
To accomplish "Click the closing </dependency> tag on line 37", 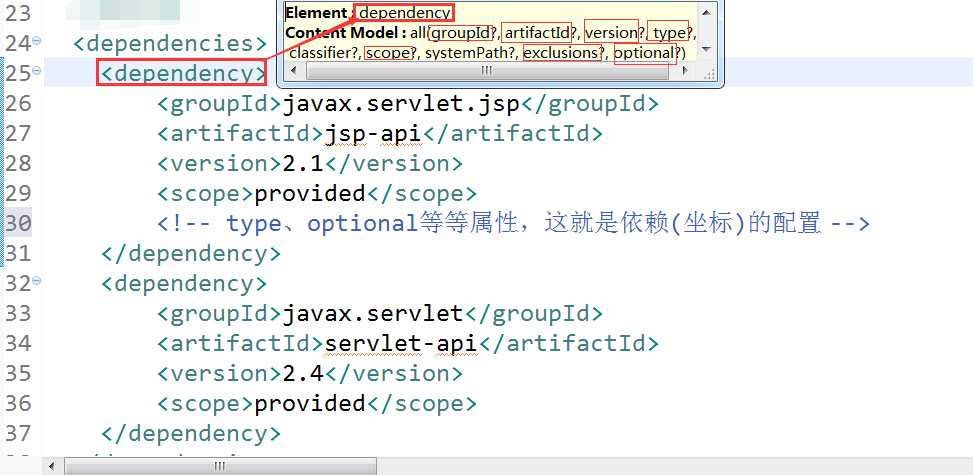I will 191,433.
